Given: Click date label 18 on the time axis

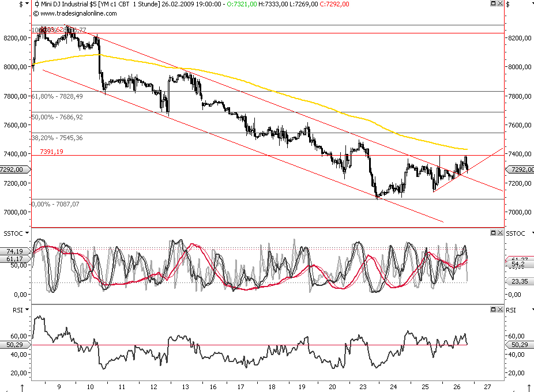Looking at the screenshot, I should [272, 387].
